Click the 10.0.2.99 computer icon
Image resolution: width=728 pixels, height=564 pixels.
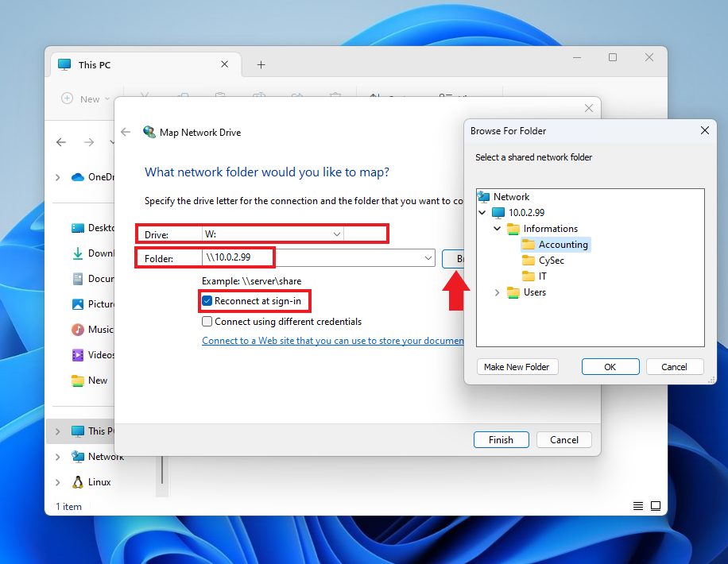(498, 213)
